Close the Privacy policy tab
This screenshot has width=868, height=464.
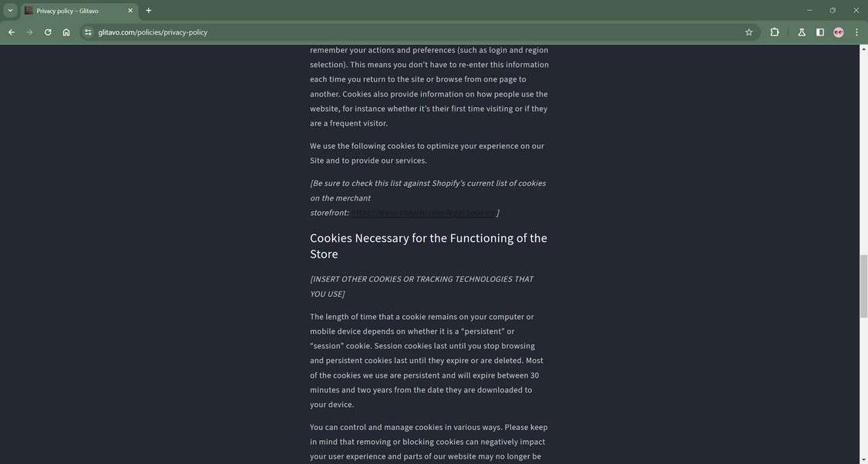coord(130,11)
